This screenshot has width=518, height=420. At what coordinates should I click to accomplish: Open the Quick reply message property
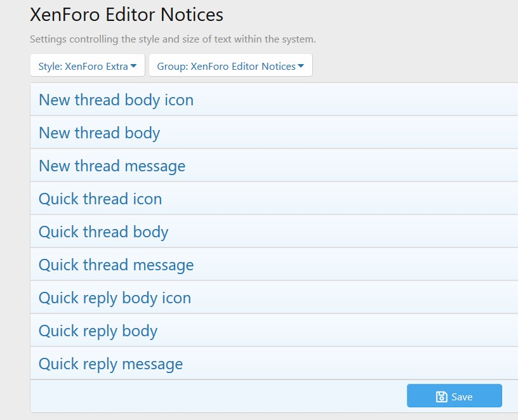111,364
